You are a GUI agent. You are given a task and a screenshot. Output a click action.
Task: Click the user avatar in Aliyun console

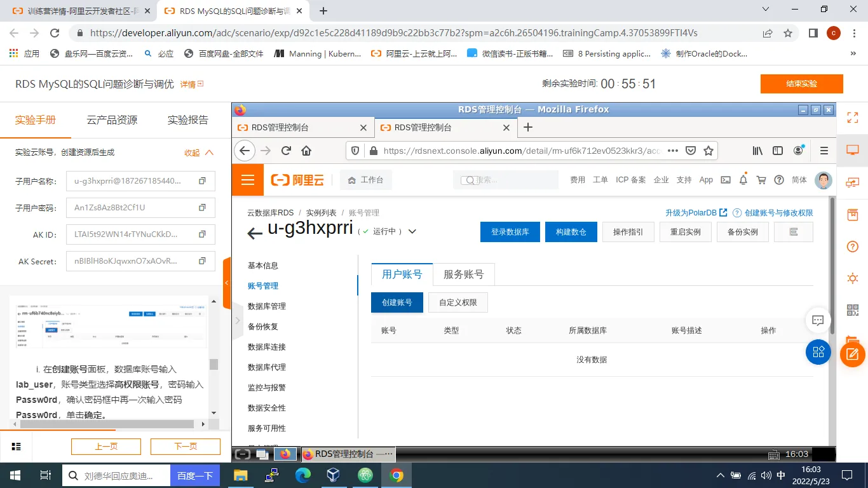(824, 180)
